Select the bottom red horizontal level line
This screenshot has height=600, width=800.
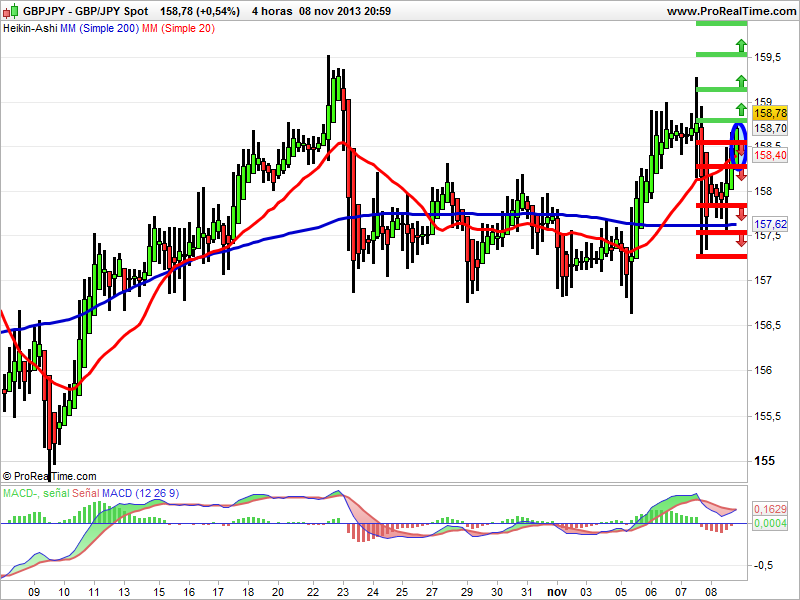(721, 256)
